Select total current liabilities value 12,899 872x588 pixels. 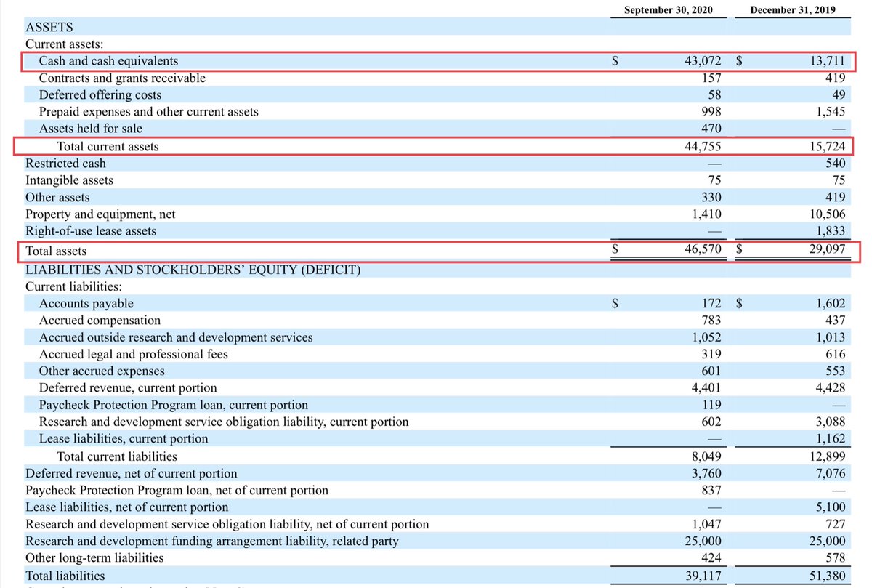(x=827, y=456)
